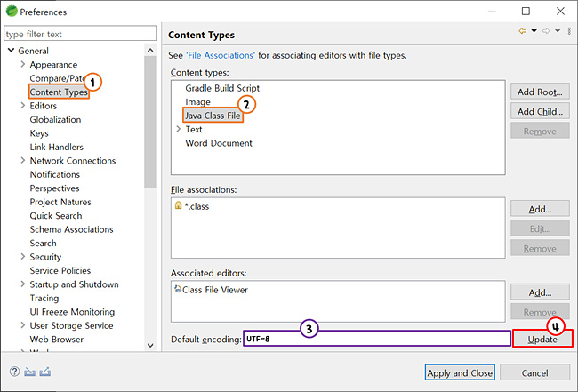The image size is (578, 392).
Task: Click the Update encoding button
Action: [x=542, y=340]
